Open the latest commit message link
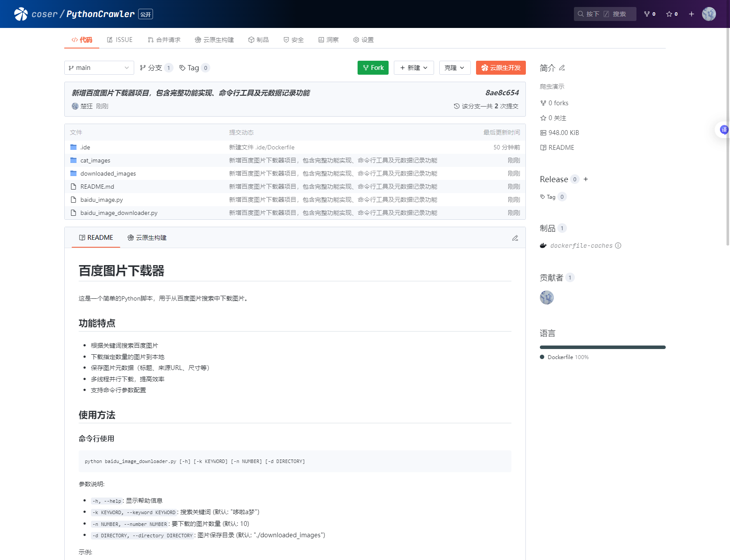The image size is (730, 560). (x=191, y=93)
